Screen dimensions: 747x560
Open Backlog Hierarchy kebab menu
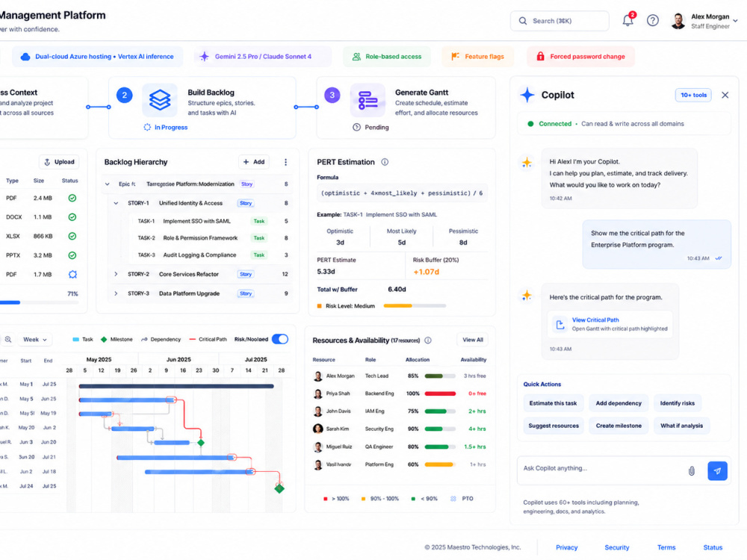[285, 162]
